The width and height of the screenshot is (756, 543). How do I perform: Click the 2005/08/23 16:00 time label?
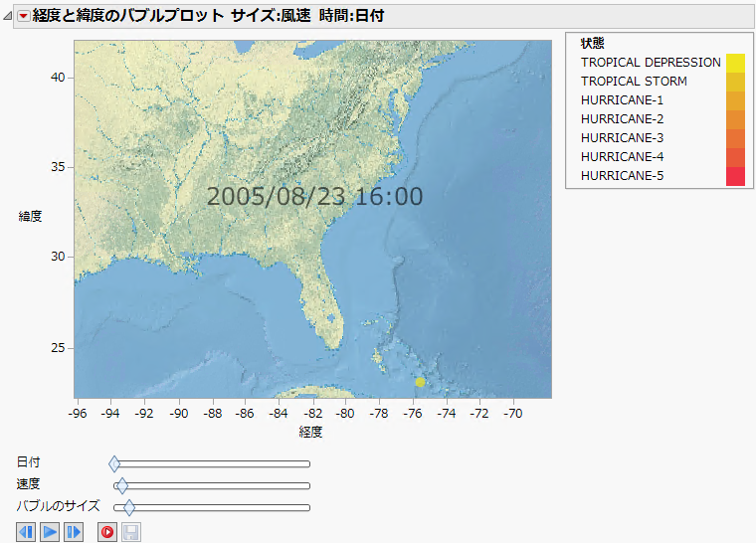315,197
